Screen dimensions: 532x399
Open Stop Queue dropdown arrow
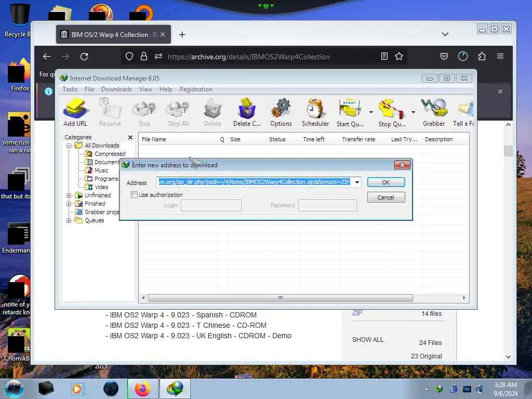(x=413, y=112)
